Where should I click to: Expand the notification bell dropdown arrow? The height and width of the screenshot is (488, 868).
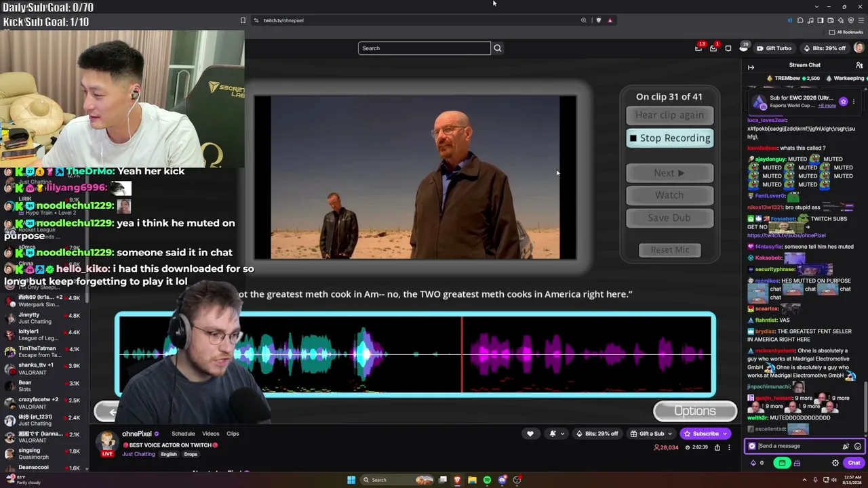pyautogui.click(x=562, y=434)
